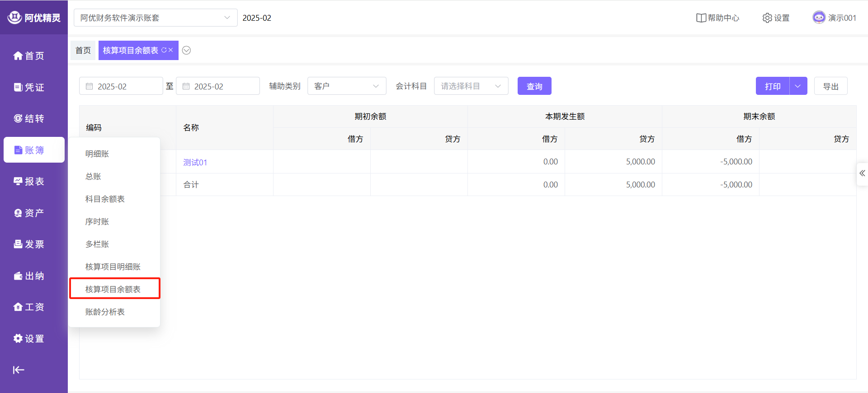The height and width of the screenshot is (393, 868).
Task: Open the 出纳 cashier sidebar icon
Action: coord(29,276)
